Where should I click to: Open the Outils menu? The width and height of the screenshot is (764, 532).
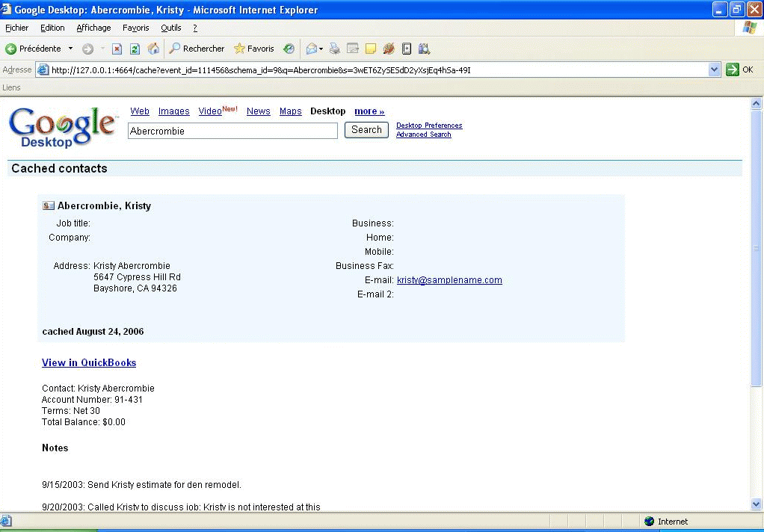coord(171,28)
